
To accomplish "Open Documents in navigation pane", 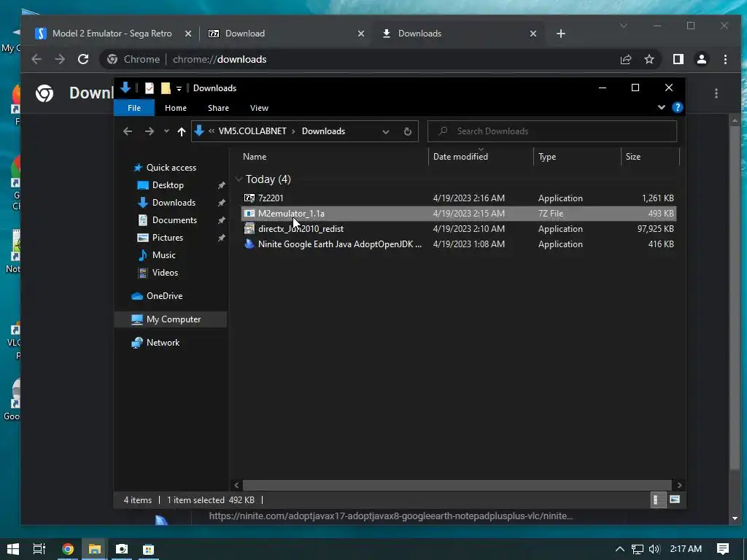I will [x=174, y=220].
